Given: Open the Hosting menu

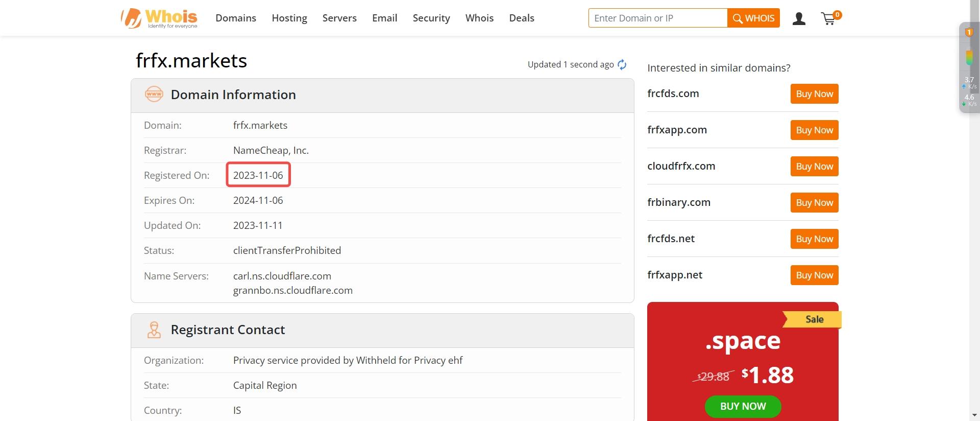Looking at the screenshot, I should point(289,18).
